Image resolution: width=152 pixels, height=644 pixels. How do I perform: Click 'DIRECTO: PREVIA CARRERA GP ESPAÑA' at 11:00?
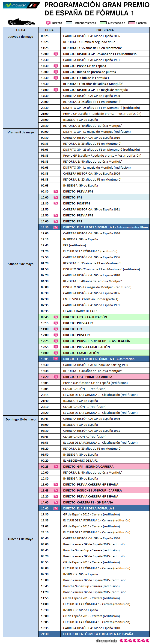(91, 485)
